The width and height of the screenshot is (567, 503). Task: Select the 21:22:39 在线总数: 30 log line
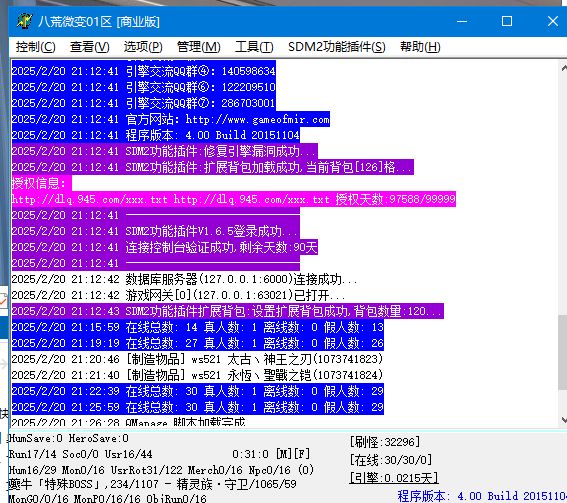coord(198,391)
